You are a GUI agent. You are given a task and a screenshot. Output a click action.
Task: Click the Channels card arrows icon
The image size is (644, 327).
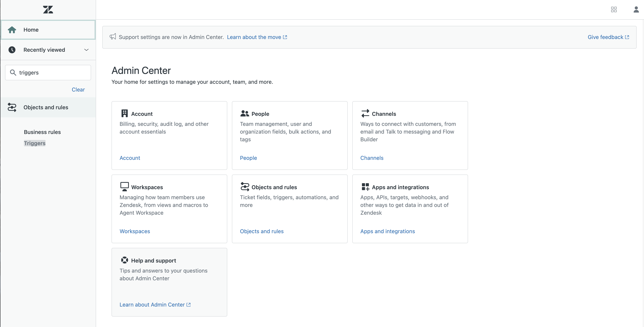pyautogui.click(x=365, y=113)
